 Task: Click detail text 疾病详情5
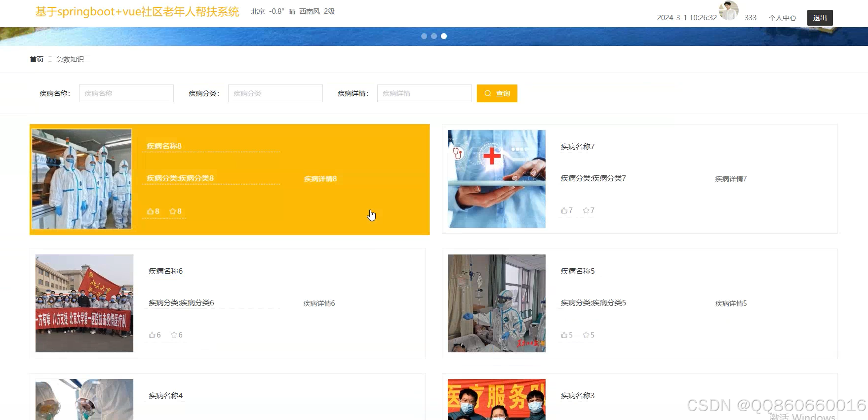pyautogui.click(x=731, y=303)
